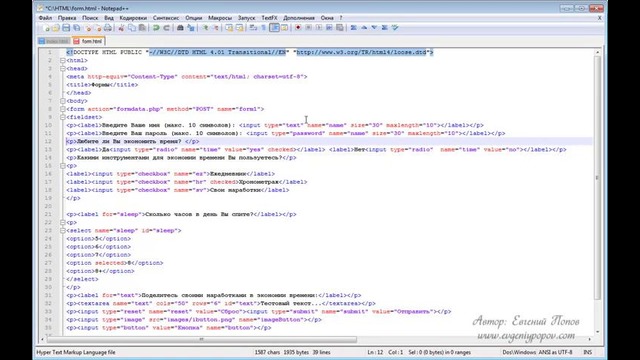Click the scroll down arrow of the vertical scrollbar

597,332
